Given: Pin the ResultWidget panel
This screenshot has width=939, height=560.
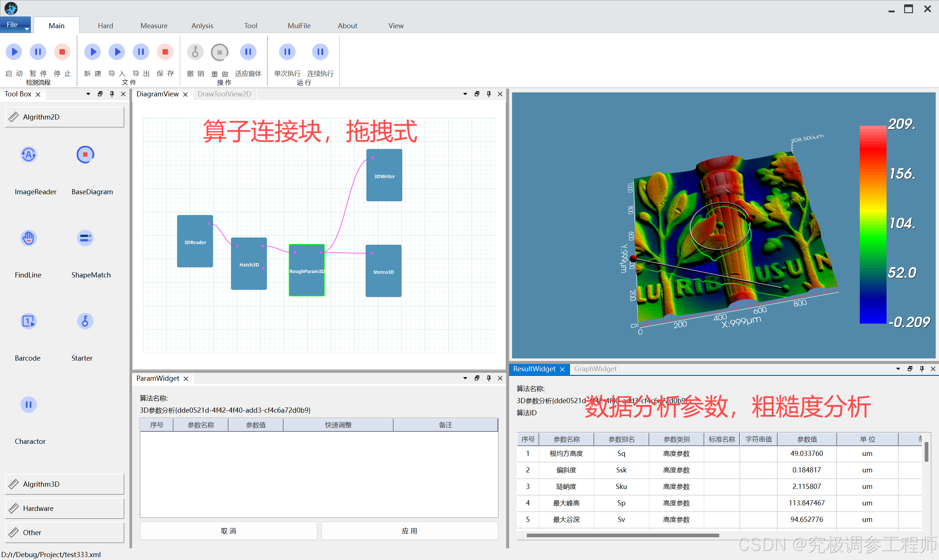Looking at the screenshot, I should 922,369.
